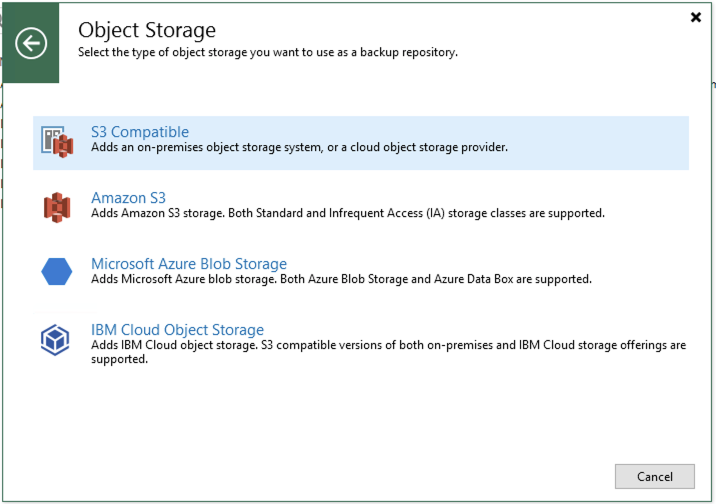This screenshot has width=716, height=504.
Task: Choose the Amazon S3 title link
Action: point(128,198)
